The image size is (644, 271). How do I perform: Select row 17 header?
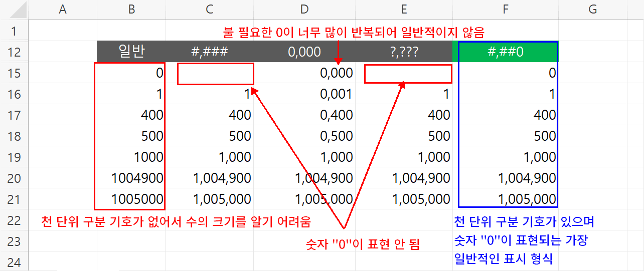tap(14, 115)
